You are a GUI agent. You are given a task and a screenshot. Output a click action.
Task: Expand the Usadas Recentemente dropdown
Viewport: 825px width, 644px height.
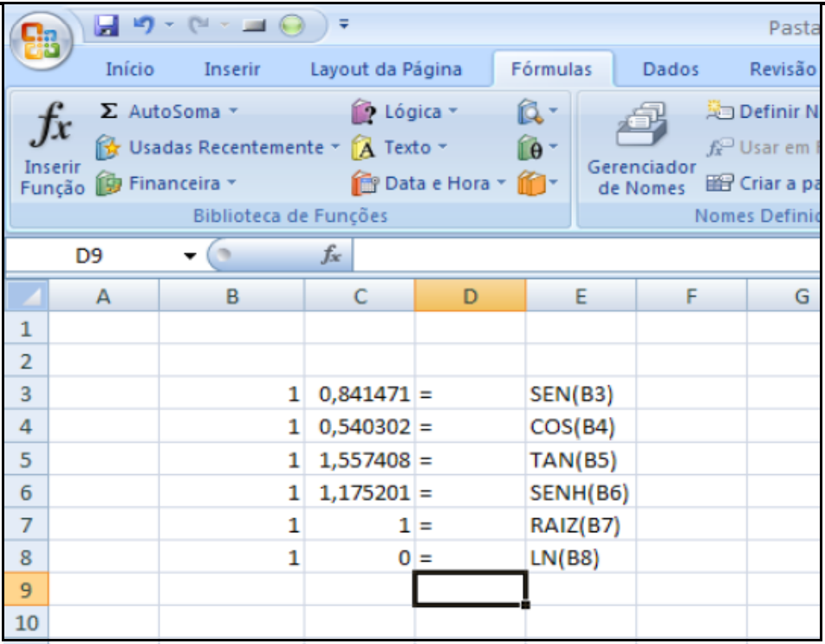335,148
